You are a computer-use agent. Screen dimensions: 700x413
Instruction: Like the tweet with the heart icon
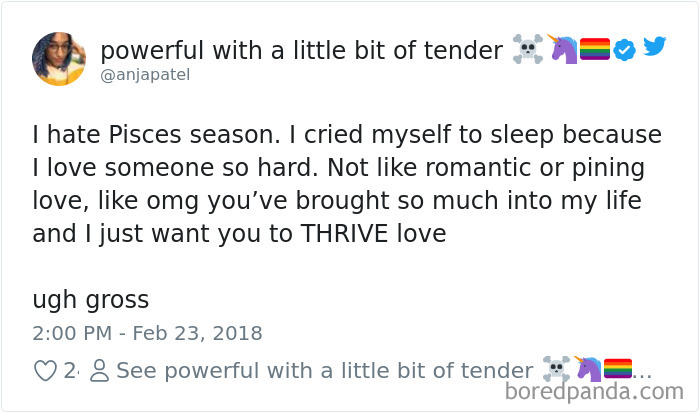point(46,370)
